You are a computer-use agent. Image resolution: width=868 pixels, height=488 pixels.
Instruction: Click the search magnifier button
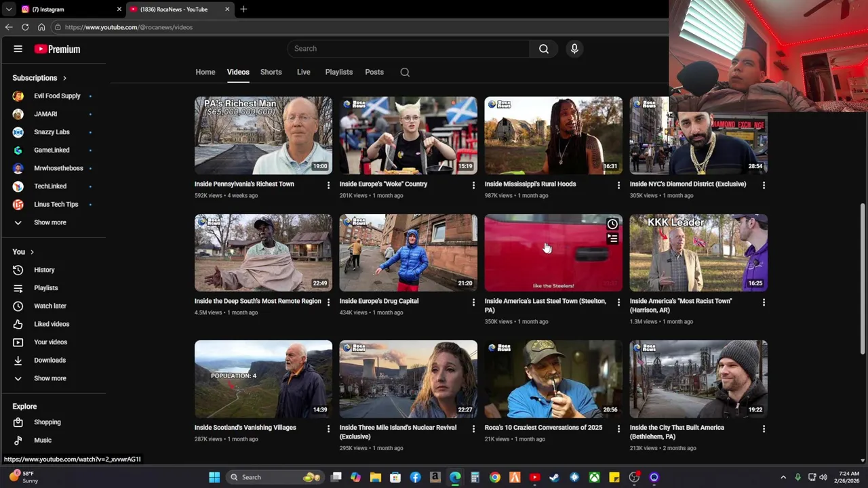coord(544,49)
